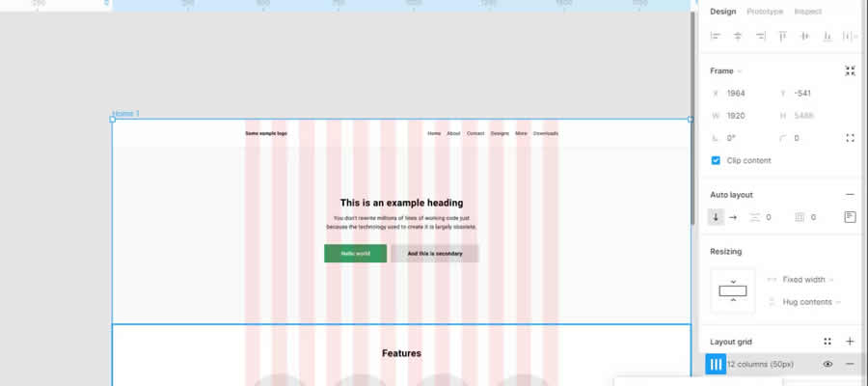868x386 pixels.
Task: Open the 12 columns grid settings icon
Action: tap(716, 364)
